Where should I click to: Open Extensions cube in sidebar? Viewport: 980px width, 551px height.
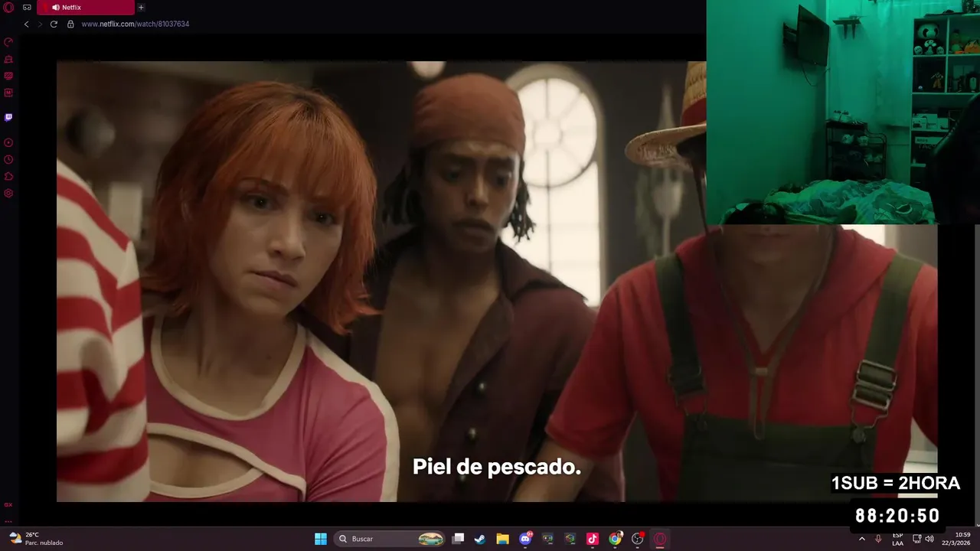[8, 176]
